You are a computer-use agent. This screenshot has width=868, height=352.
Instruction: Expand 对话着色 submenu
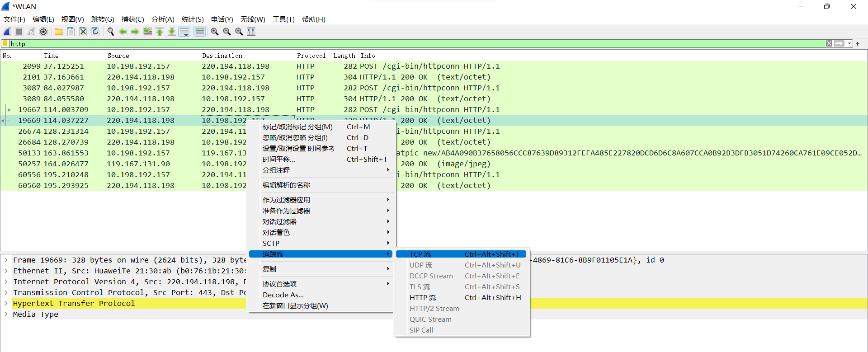click(x=321, y=233)
